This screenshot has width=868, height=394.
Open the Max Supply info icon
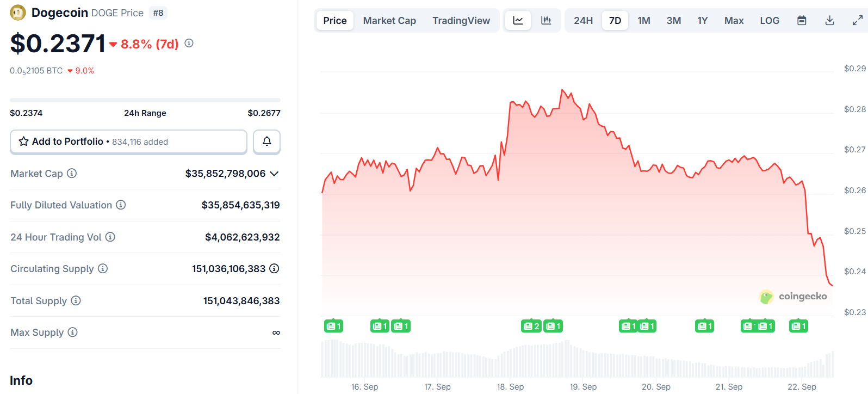(73, 332)
